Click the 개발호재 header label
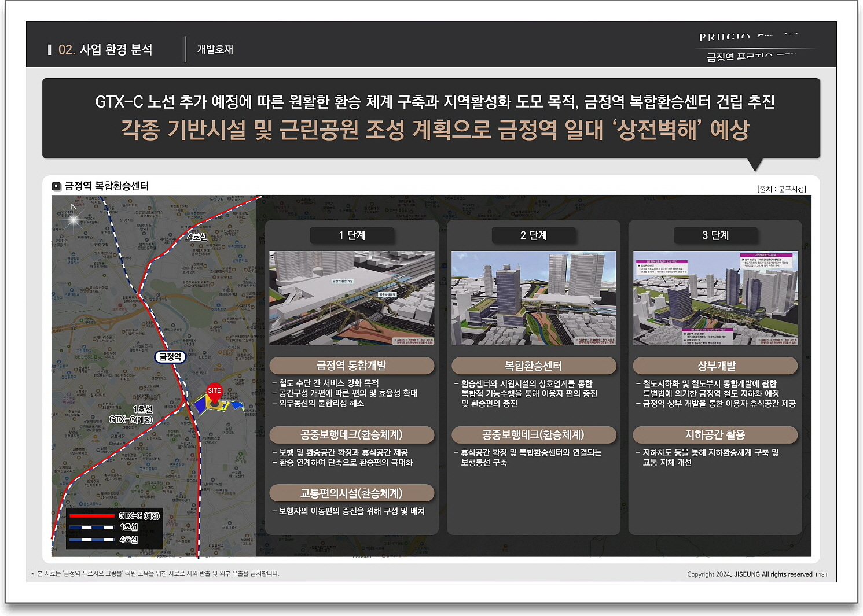The width and height of the screenshot is (863, 616). point(215,50)
